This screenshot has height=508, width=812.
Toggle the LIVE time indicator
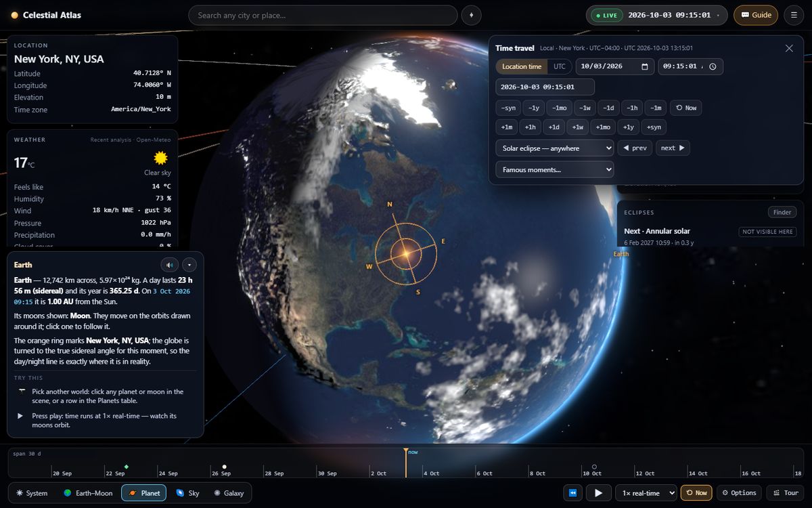606,15
